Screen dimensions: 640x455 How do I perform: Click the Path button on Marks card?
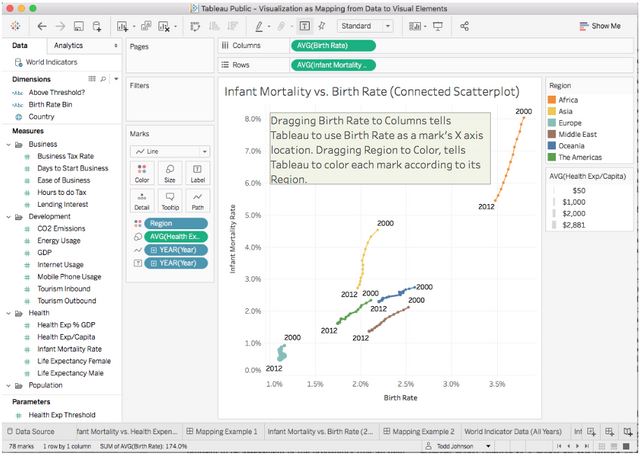click(x=198, y=201)
